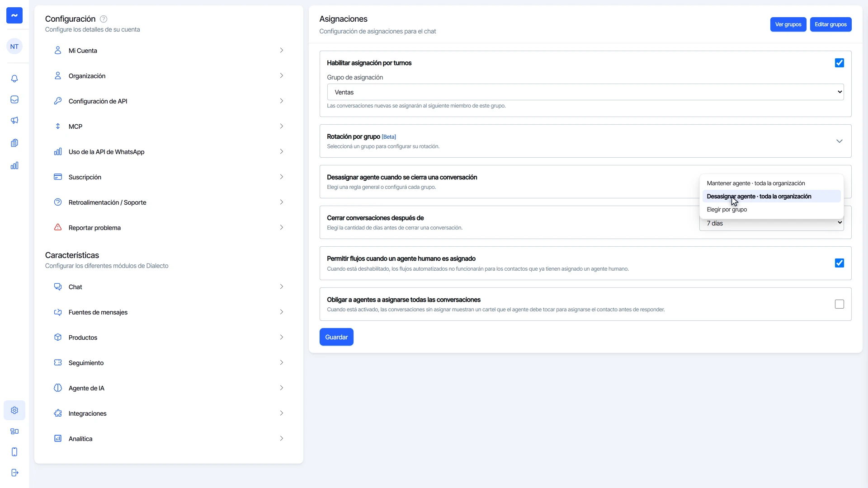The image size is (868, 488).
Task: Open the 7 días close-conversations dropdown
Action: 771,223
